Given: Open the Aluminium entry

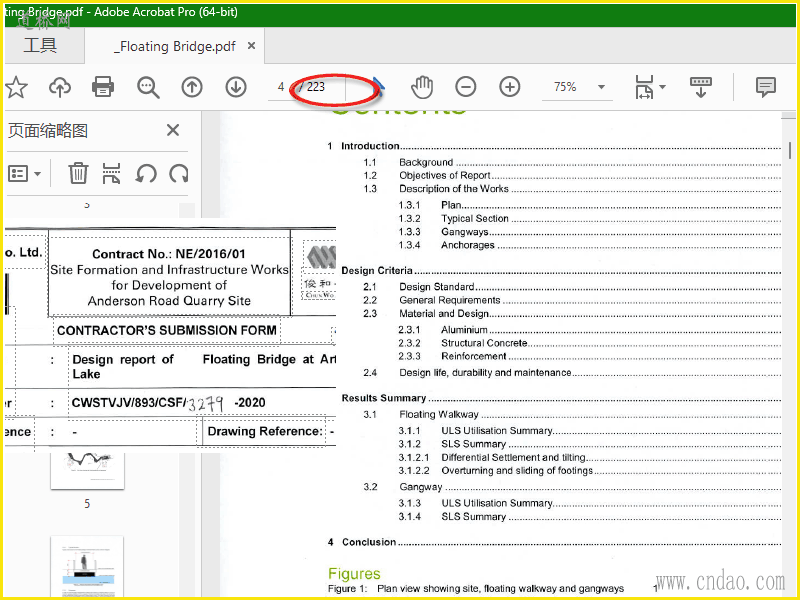Looking at the screenshot, I should (589, 330).
